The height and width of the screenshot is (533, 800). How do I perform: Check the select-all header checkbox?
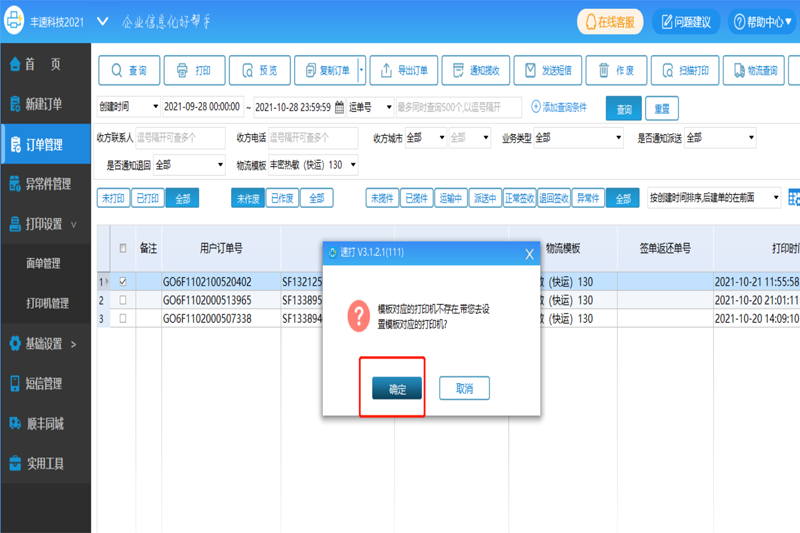123,248
